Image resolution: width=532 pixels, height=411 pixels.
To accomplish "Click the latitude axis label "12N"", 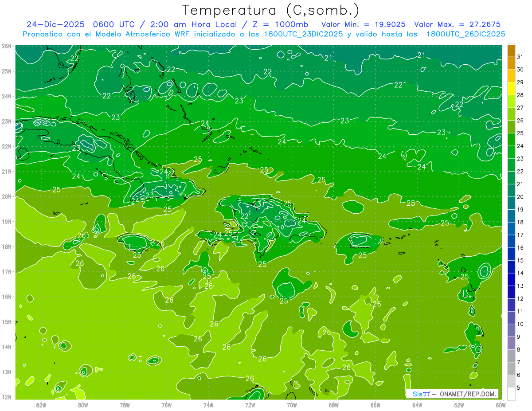I will click(7, 397).
